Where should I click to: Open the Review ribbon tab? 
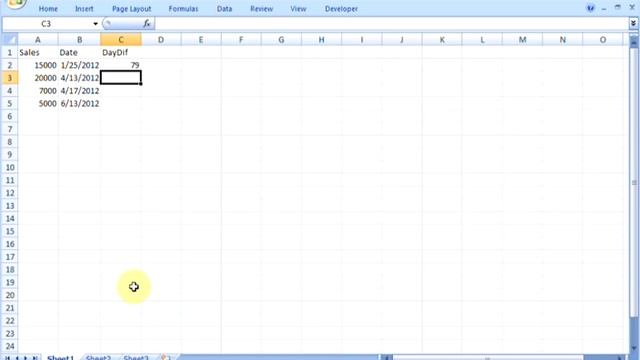click(261, 9)
